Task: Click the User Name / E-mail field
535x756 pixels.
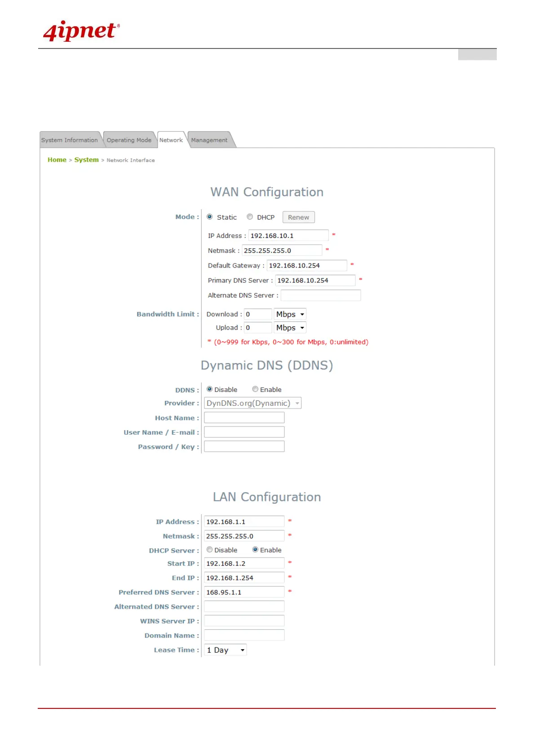Action: 244,432
